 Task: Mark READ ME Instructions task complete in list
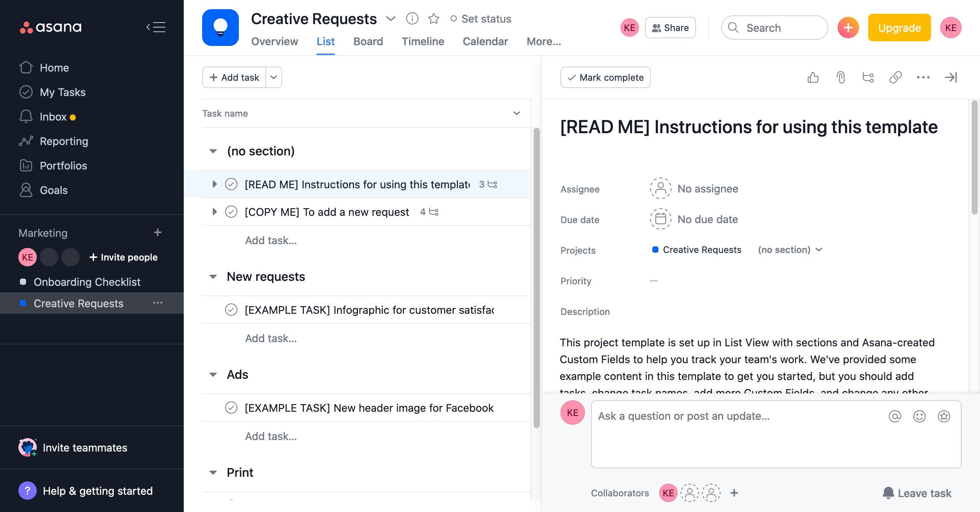coord(231,184)
